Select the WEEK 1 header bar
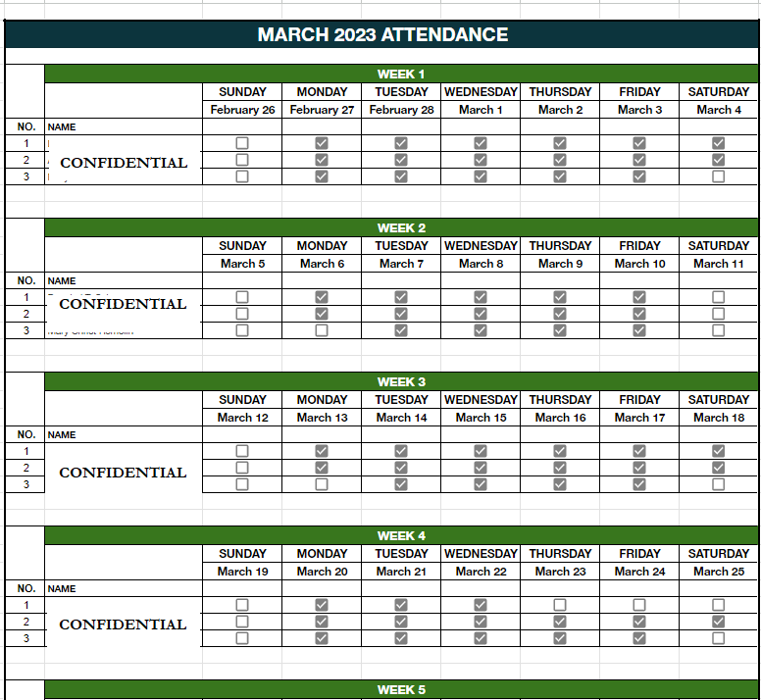 tap(401, 74)
